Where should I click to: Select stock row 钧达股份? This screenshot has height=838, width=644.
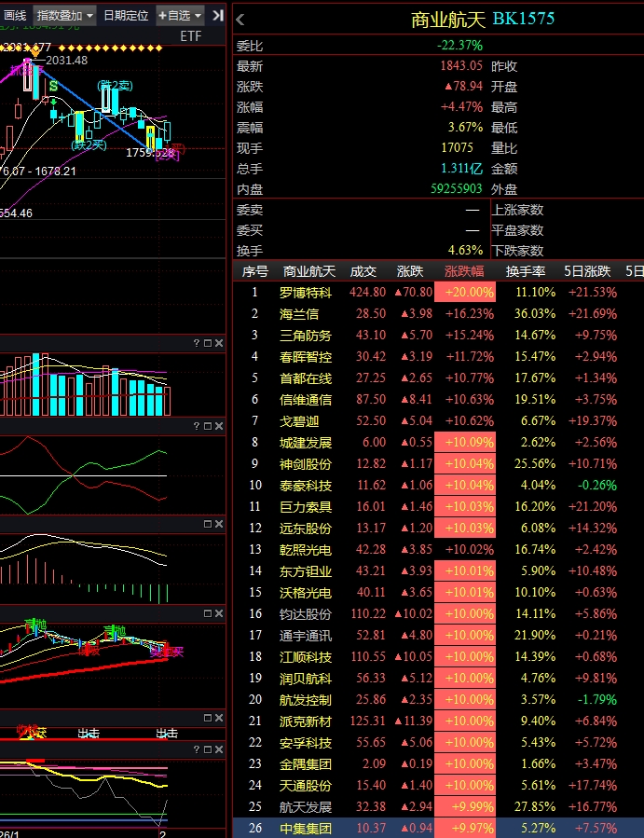pos(438,613)
